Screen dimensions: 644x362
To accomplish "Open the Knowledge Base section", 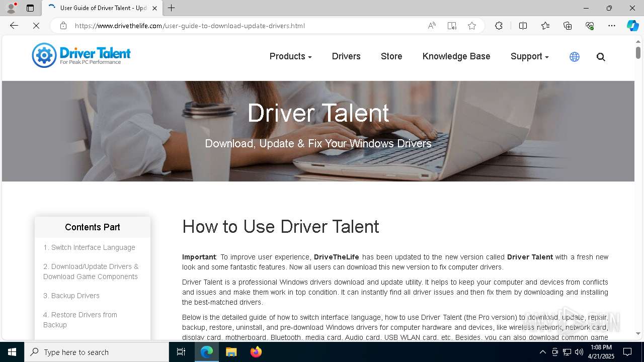I will click(456, 56).
